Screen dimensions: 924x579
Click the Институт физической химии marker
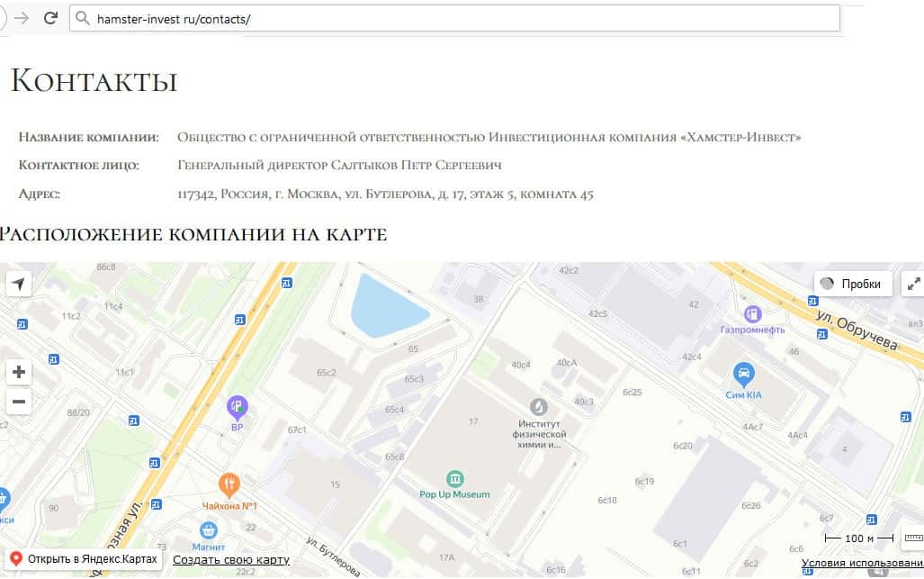click(x=539, y=407)
